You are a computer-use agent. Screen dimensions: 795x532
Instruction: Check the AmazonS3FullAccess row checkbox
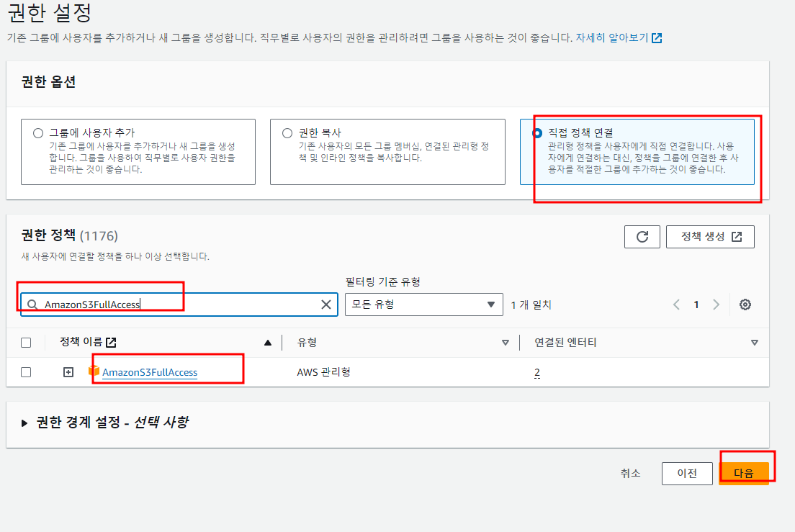[x=26, y=372]
